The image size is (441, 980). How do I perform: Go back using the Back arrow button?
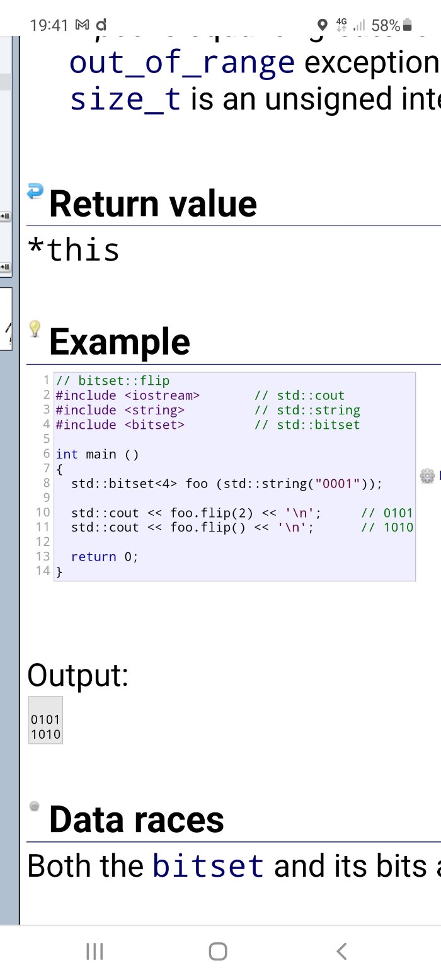coord(341,951)
